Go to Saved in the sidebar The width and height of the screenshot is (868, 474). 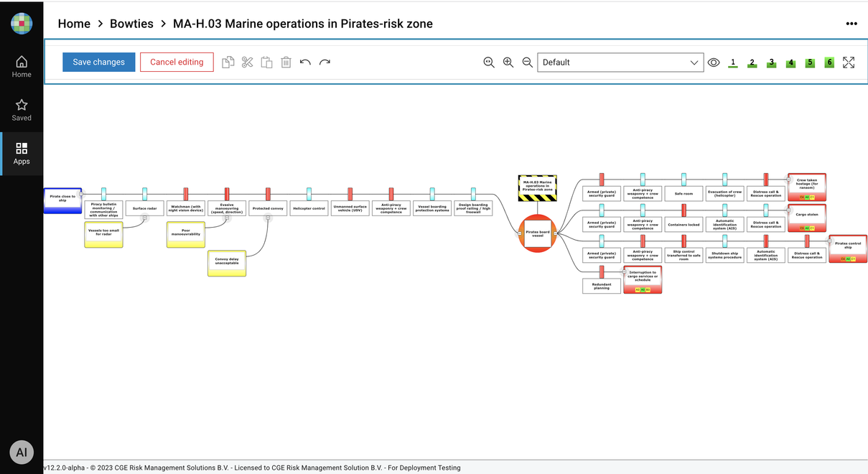[x=22, y=110]
